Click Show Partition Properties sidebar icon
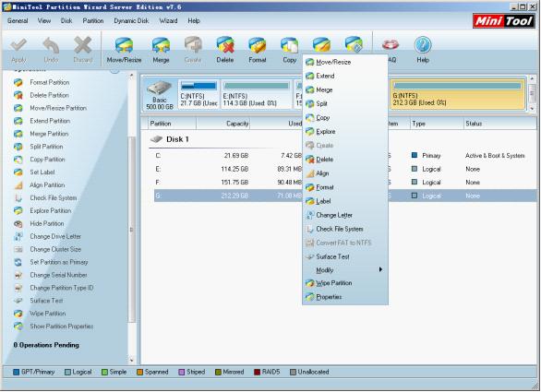541x392 pixels. click(18, 327)
